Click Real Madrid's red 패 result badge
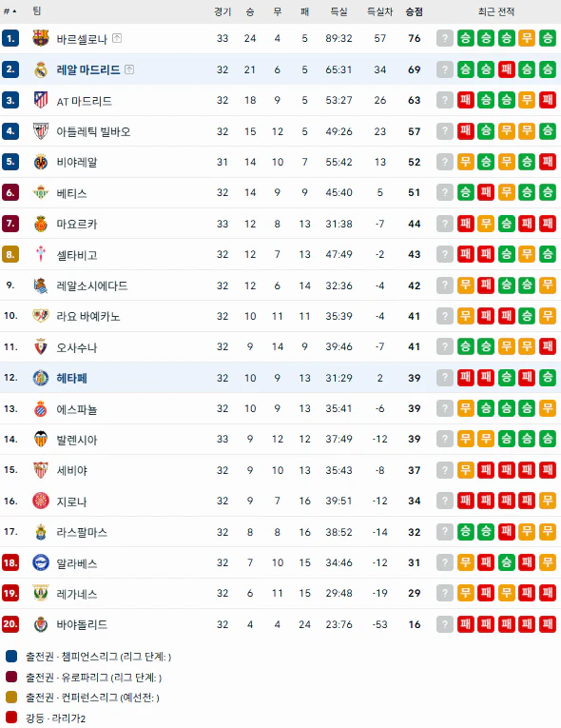 click(x=506, y=69)
